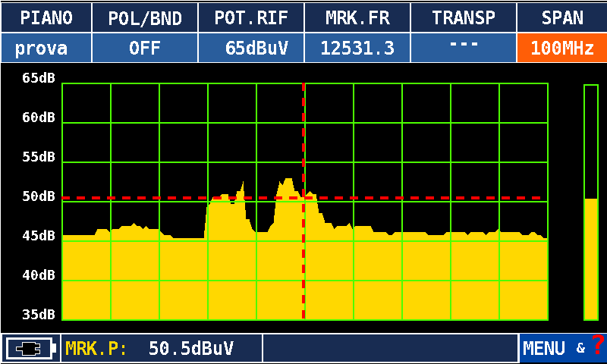This screenshot has height=364, width=607.
Task: Select the MRK.FR header cell
Action: pyautogui.click(x=357, y=17)
